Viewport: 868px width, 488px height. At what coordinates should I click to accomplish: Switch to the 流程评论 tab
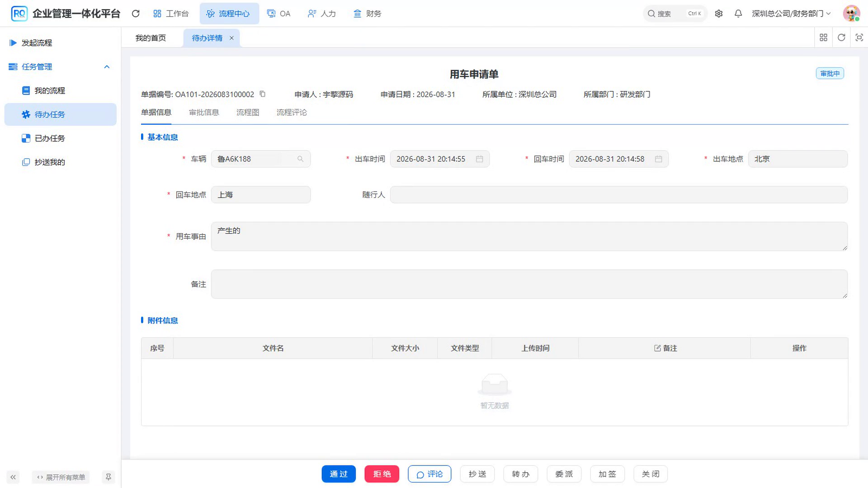(292, 113)
